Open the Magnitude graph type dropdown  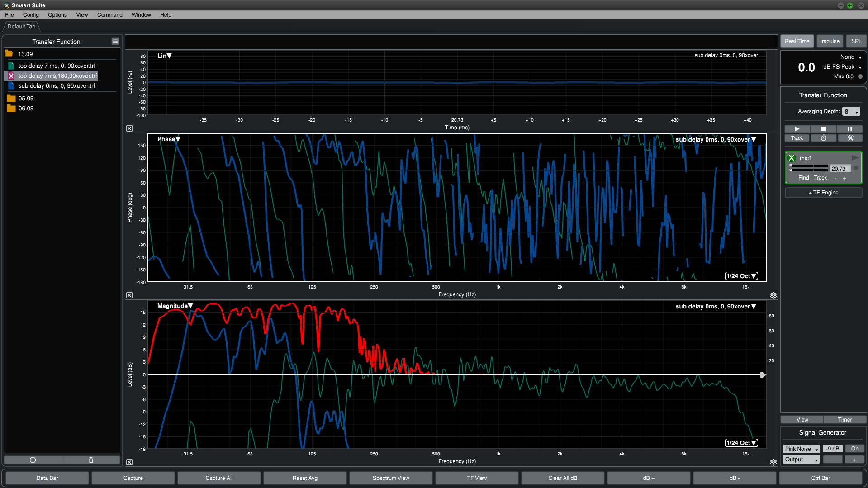pos(175,306)
